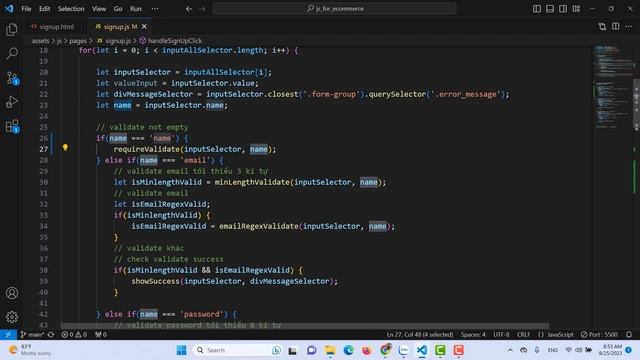Screen dimensions: 640x360
Task: Click the remote window indicator in status bar
Action: pos(8,334)
